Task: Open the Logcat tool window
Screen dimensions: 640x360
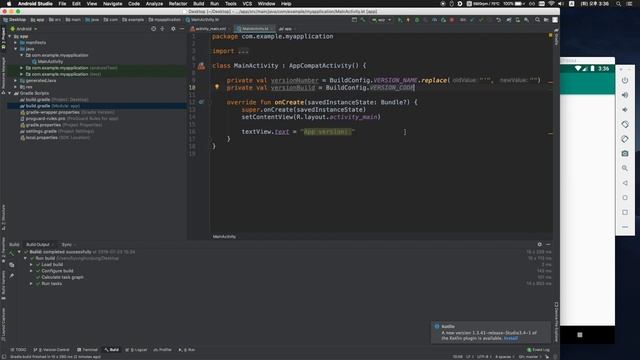Action: pos(136,350)
